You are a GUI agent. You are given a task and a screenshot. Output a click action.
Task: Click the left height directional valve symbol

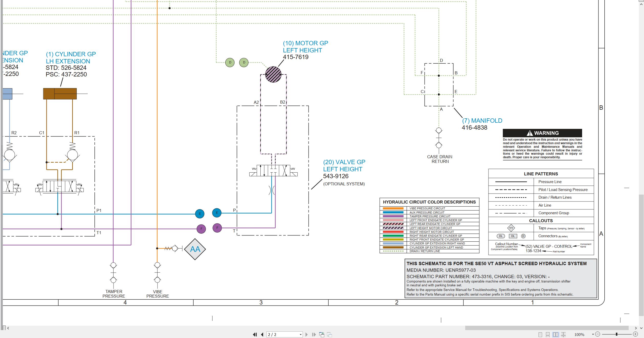pyautogui.click(x=273, y=171)
